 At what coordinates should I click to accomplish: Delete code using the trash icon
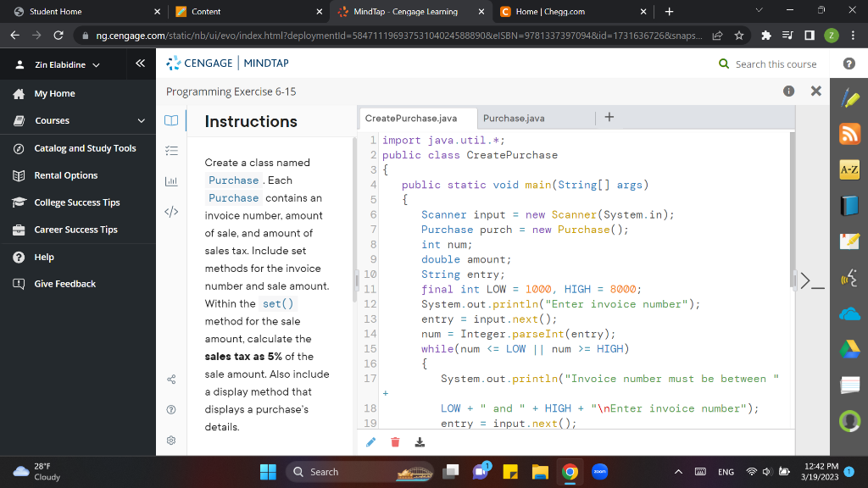394,441
